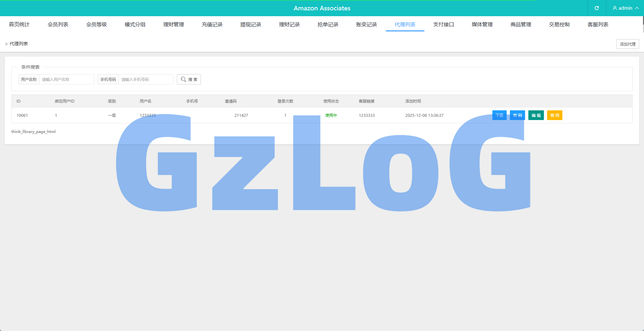Image resolution: width=644 pixels, height=331 pixels.
Task: Click the 密码 button for agent 10061
Action: point(517,115)
